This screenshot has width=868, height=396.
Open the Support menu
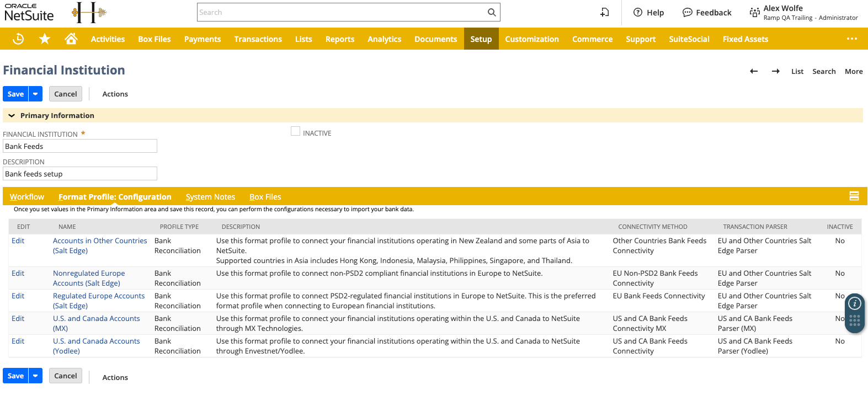[x=641, y=39]
